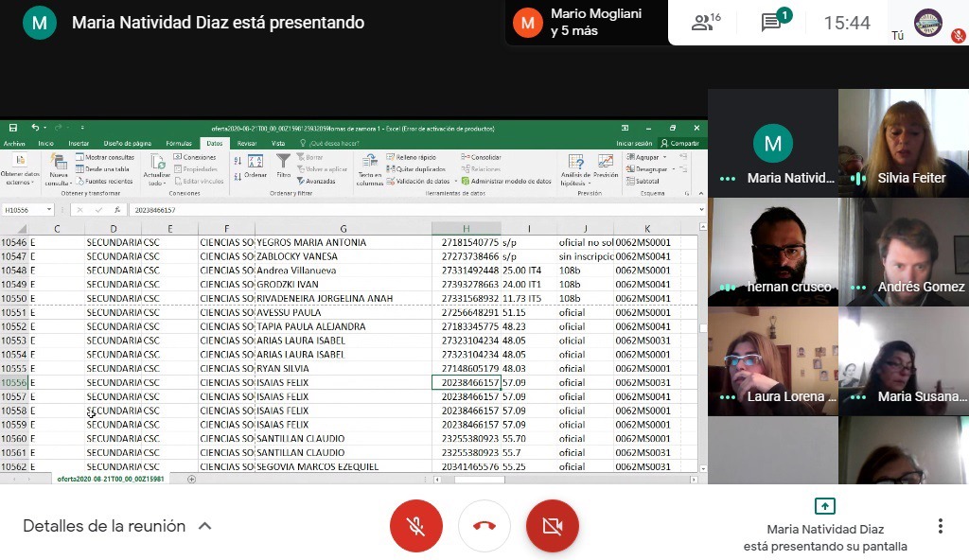Toggle the microphone mute button
The width and height of the screenshot is (969, 560).
click(x=416, y=526)
